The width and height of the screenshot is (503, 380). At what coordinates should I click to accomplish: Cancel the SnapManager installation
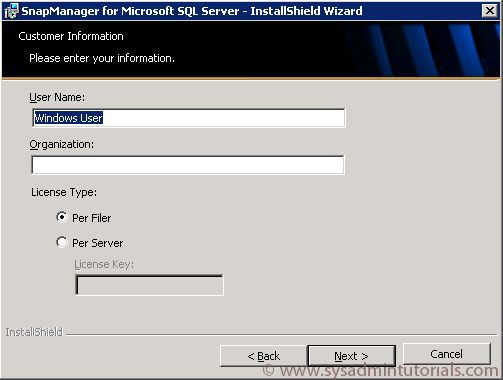pos(447,354)
